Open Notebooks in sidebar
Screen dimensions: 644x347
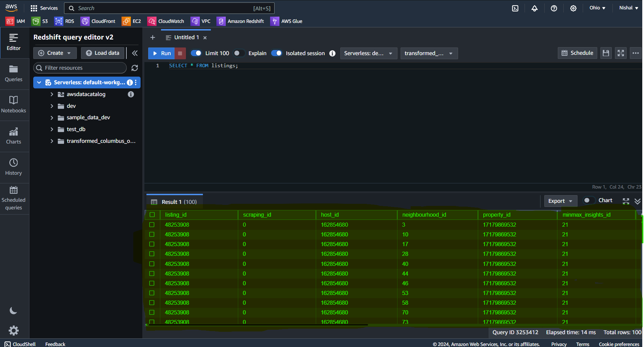pos(14,105)
